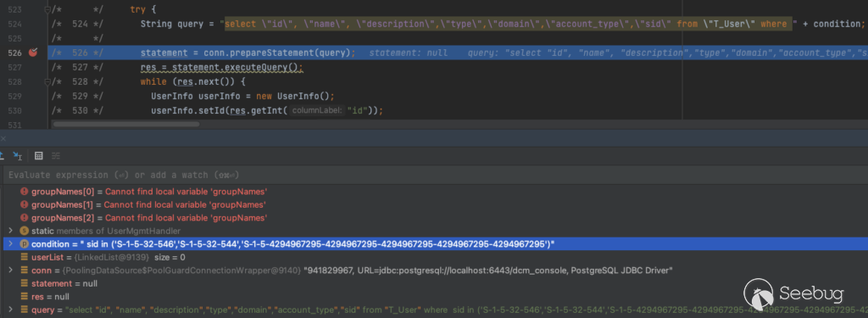Click 'userInfo.setId' call on line 530

pyautogui.click(x=187, y=110)
